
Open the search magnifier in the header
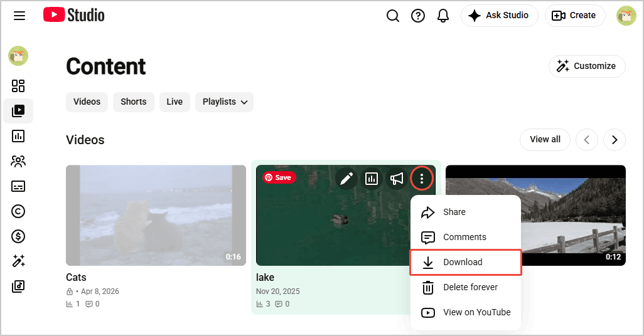pos(393,16)
